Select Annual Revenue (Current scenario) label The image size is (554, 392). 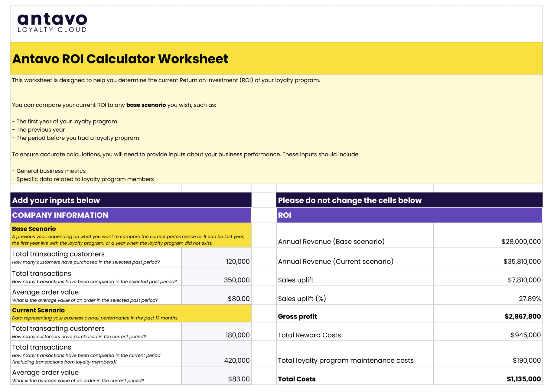click(336, 261)
